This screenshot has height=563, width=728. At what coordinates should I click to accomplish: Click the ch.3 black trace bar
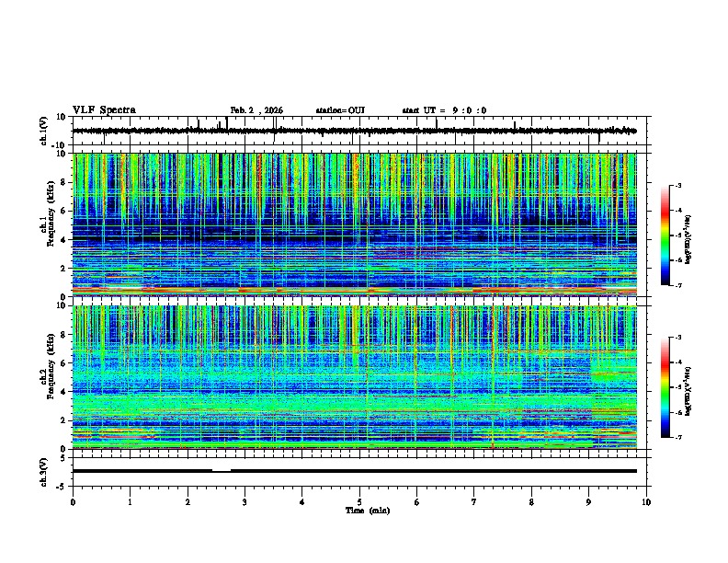point(355,471)
